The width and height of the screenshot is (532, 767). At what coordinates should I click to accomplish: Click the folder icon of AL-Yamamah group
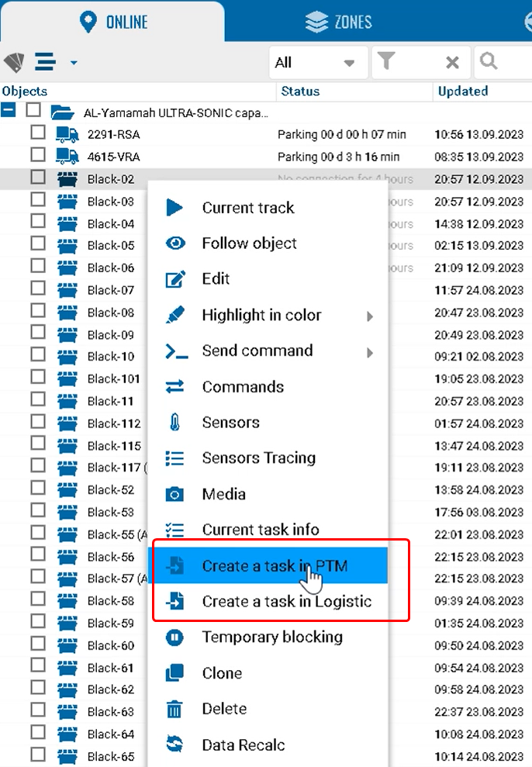(x=62, y=112)
